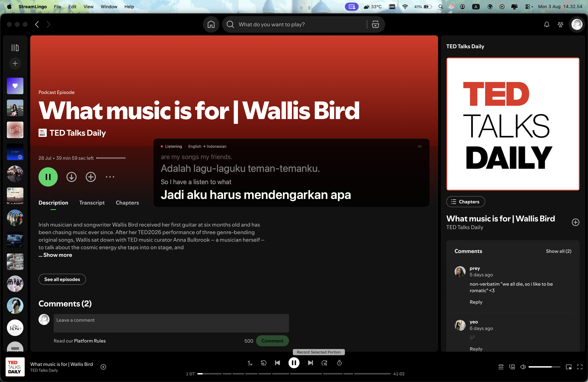Skip to next track
This screenshot has width=588, height=382.
click(311, 363)
